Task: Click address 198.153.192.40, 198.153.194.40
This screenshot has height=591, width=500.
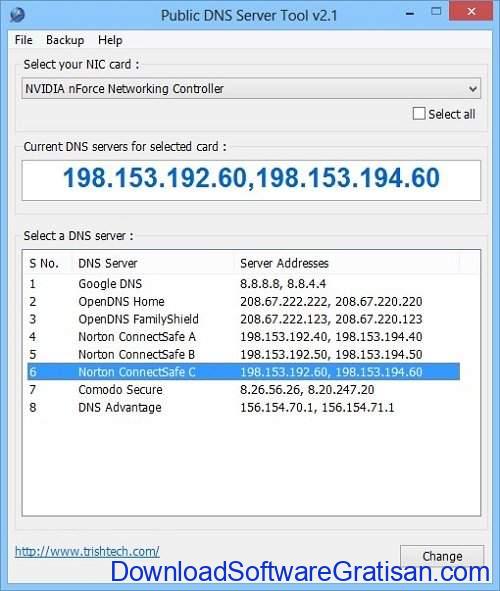Action: coord(331,337)
